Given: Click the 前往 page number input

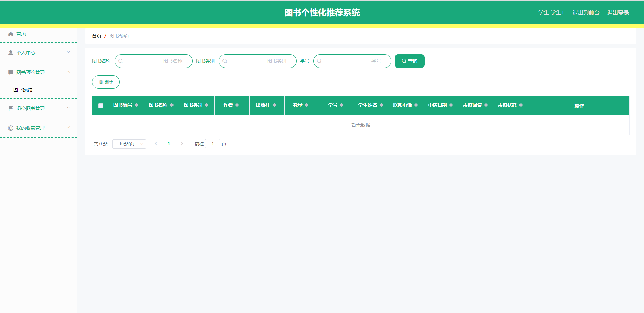Looking at the screenshot, I should coord(213,144).
